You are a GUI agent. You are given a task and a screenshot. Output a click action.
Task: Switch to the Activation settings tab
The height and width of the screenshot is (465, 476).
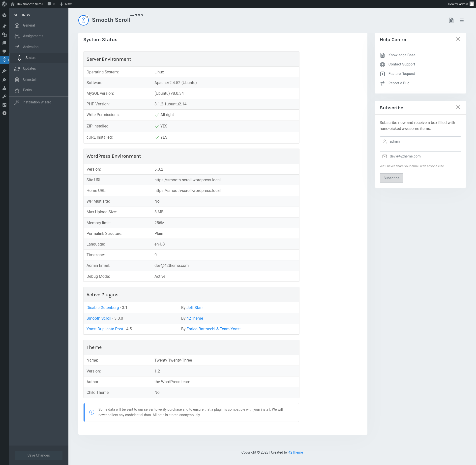tap(31, 47)
